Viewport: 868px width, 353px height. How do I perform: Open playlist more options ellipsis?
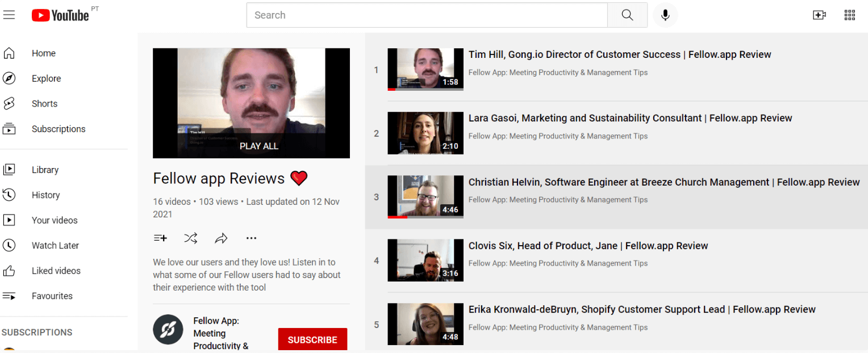[x=252, y=238]
